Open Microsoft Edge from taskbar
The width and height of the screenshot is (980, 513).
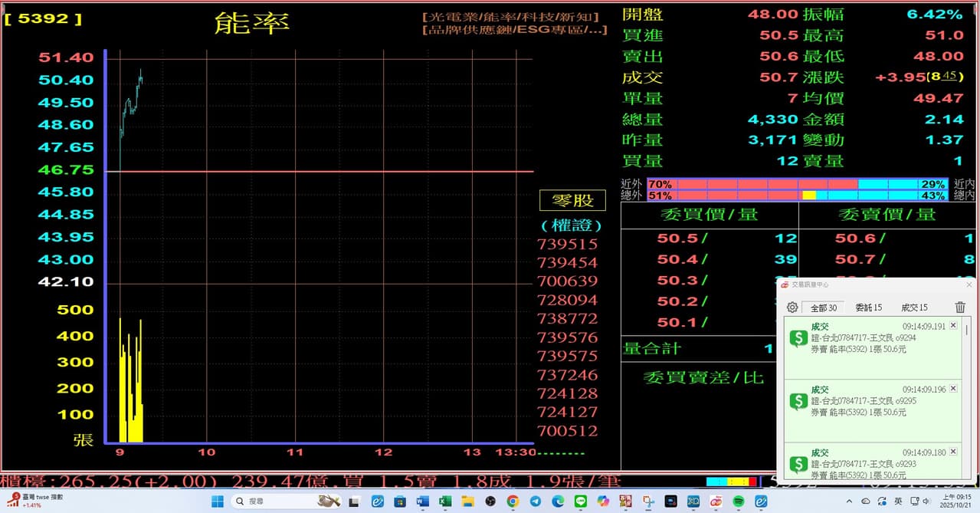click(x=558, y=501)
